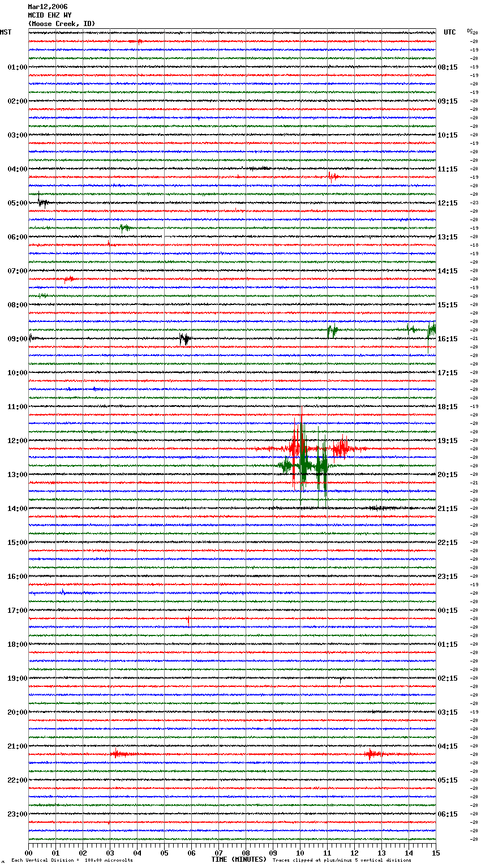
Task: Select the 23:00 MST hour label
Action: [x=18, y=814]
